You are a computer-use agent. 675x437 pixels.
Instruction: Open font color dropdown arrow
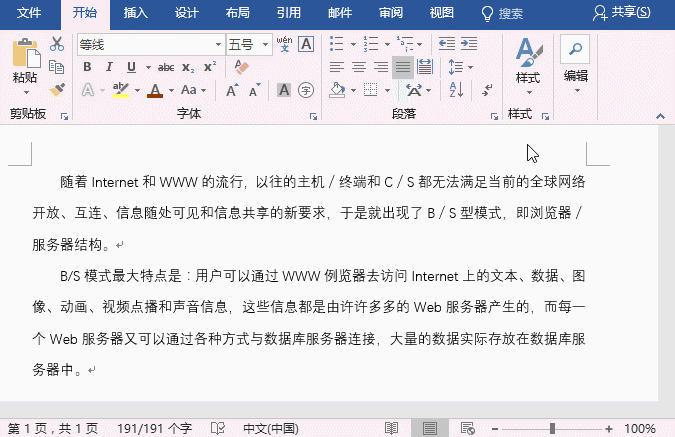pyautogui.click(x=171, y=90)
